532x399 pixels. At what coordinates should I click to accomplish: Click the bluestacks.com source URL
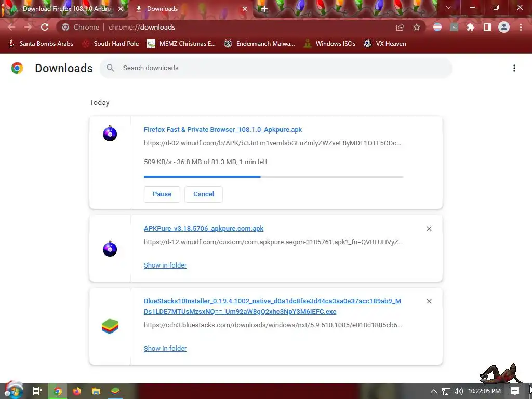coord(273,325)
